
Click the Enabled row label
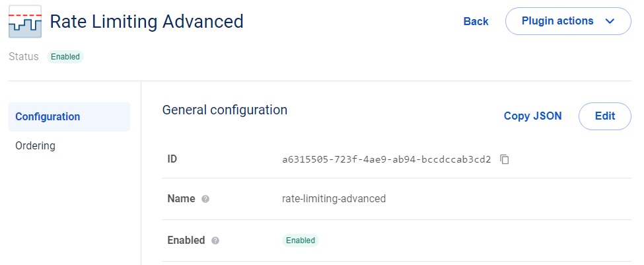coord(186,240)
